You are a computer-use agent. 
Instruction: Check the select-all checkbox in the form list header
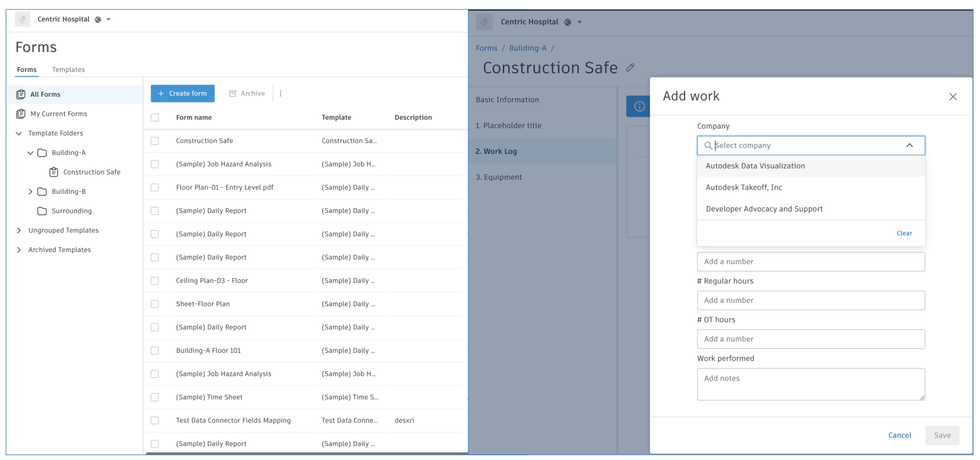click(154, 117)
